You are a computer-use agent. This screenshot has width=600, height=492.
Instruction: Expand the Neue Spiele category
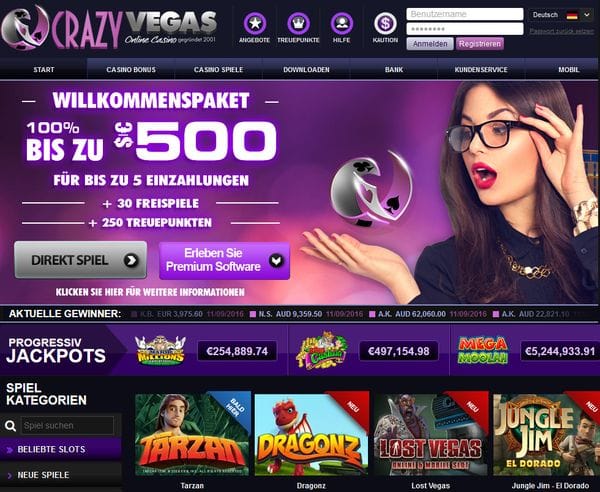61,475
